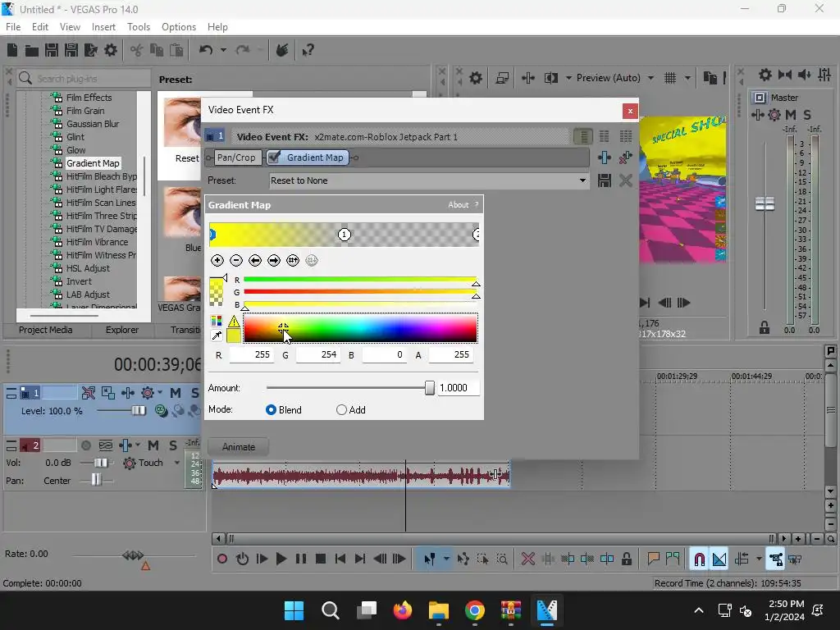Expand the Undo history dropdown arrow
840x630 pixels.
(x=223, y=50)
